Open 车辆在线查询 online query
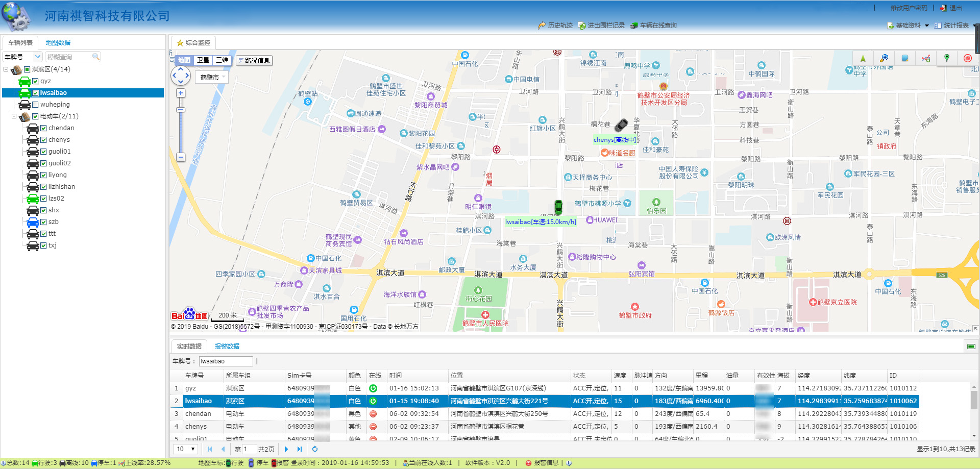The height and width of the screenshot is (469, 980). pos(653,26)
